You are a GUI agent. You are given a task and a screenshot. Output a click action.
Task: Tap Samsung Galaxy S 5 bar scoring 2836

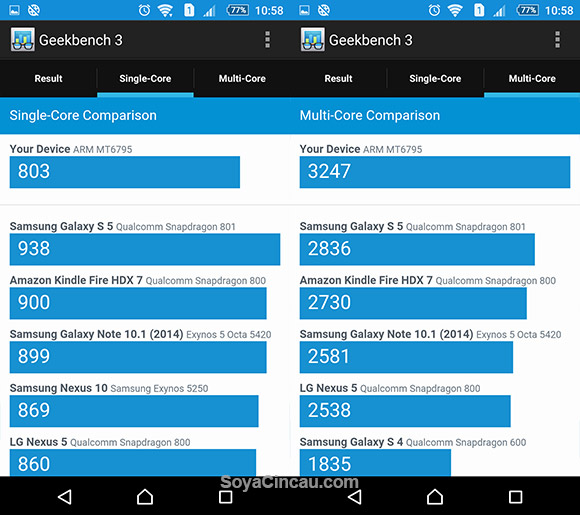[x=417, y=249]
